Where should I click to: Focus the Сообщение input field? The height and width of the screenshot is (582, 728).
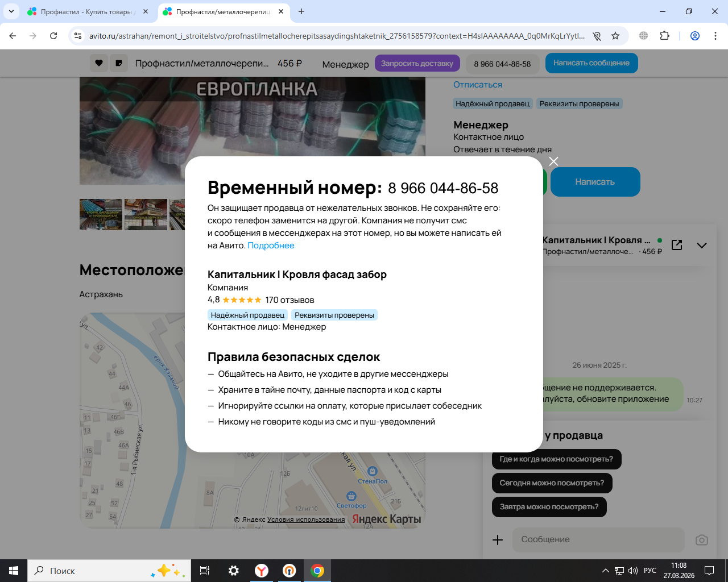[598, 539]
